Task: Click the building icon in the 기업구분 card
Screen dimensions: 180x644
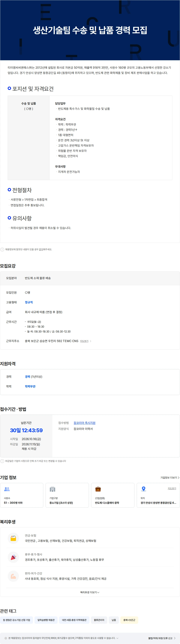Action: (52, 489)
